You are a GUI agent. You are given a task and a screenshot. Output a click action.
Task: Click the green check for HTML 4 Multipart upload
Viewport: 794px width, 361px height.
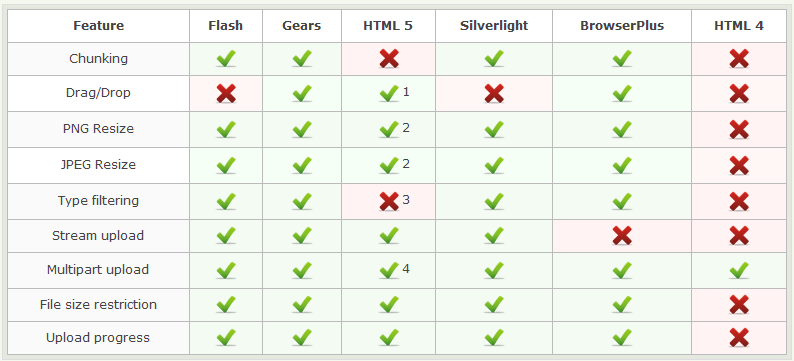tap(739, 270)
